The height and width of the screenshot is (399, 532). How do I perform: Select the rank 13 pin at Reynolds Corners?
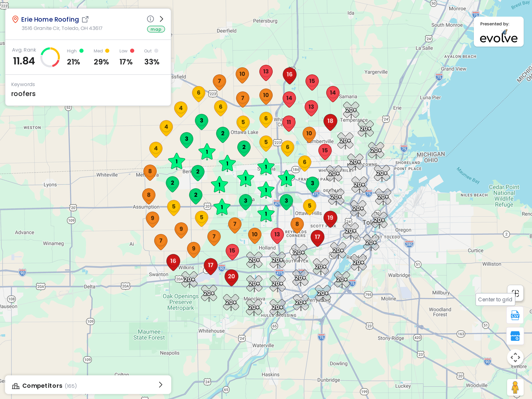click(277, 235)
